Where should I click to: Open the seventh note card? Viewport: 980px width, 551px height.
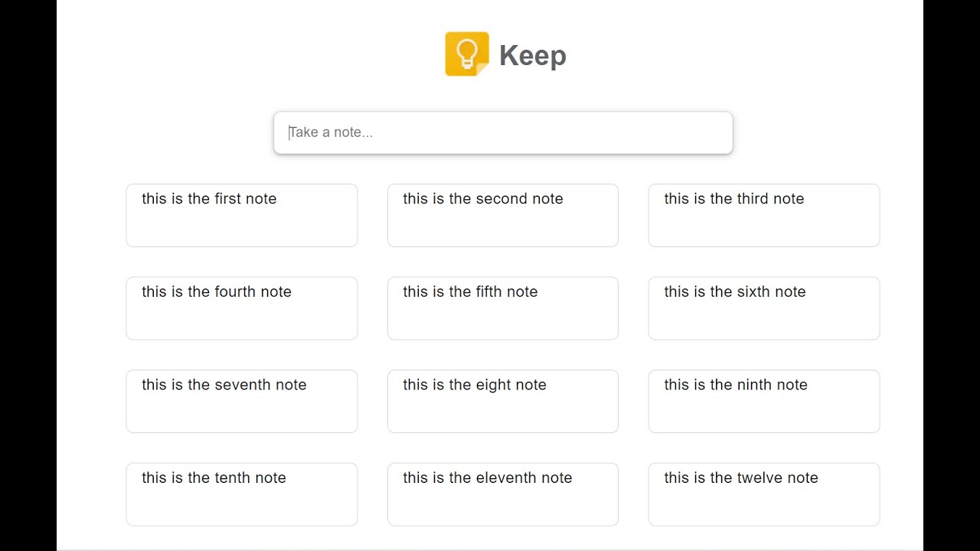[241, 401]
